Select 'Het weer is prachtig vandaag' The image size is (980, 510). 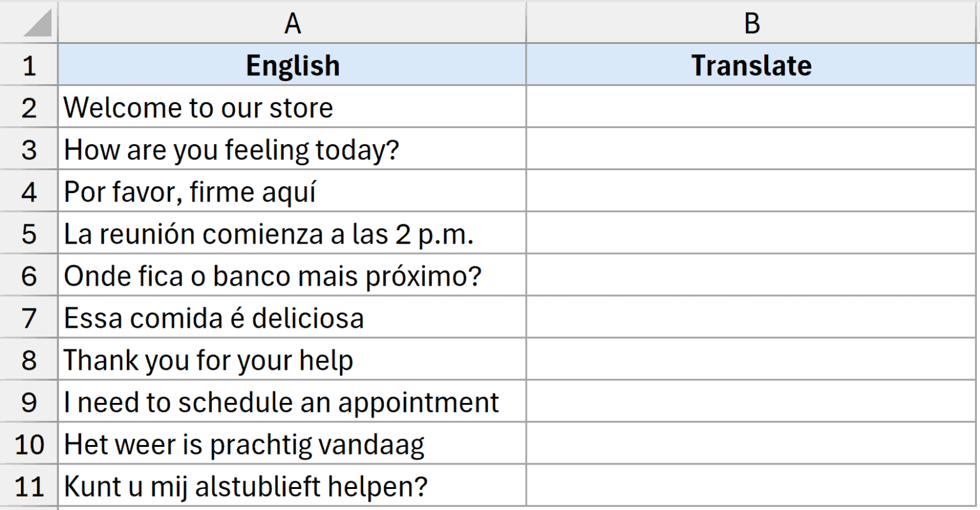pyautogui.click(x=292, y=444)
